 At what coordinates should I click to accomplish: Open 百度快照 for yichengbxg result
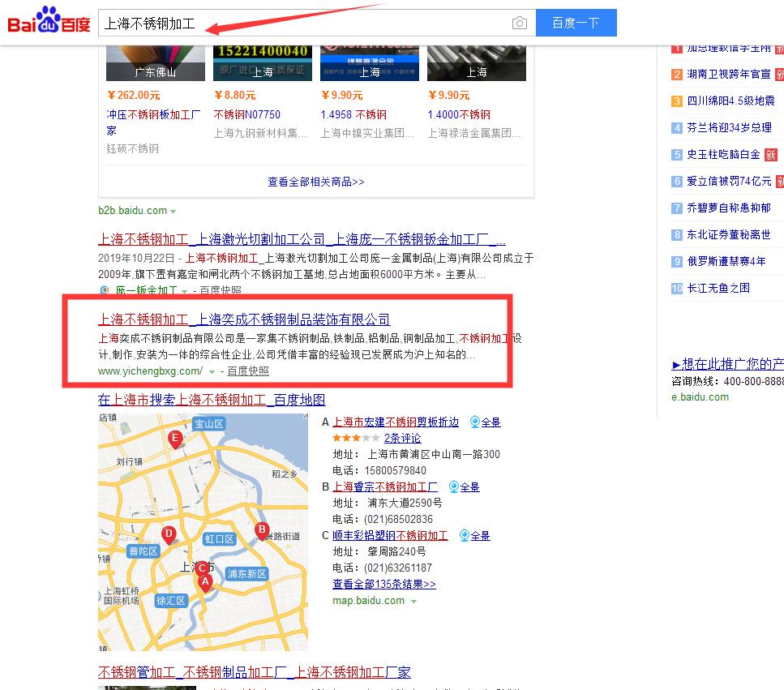(x=248, y=371)
